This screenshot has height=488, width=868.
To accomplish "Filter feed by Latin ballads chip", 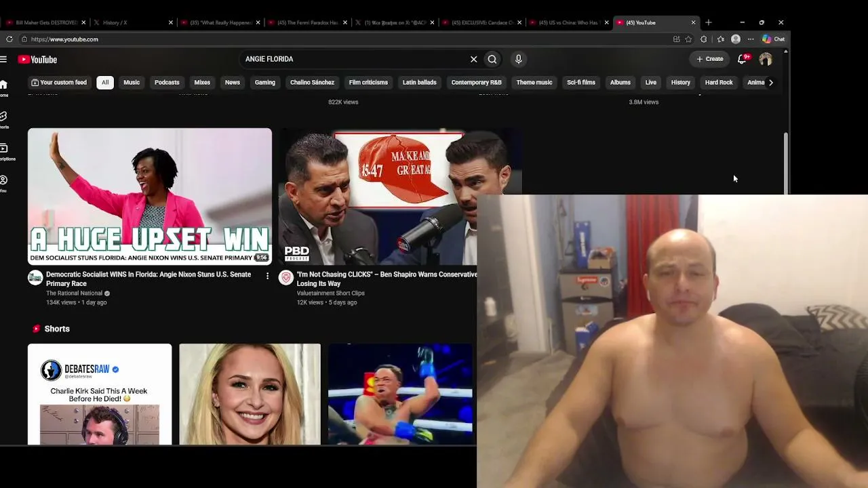I will pos(420,83).
